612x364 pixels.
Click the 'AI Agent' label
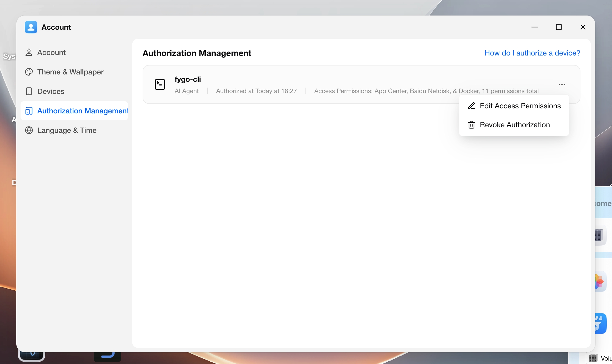(x=187, y=91)
